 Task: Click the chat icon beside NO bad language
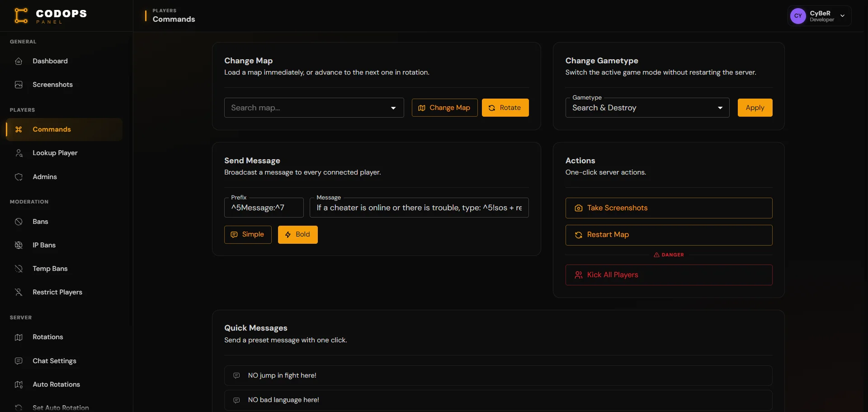(236, 400)
